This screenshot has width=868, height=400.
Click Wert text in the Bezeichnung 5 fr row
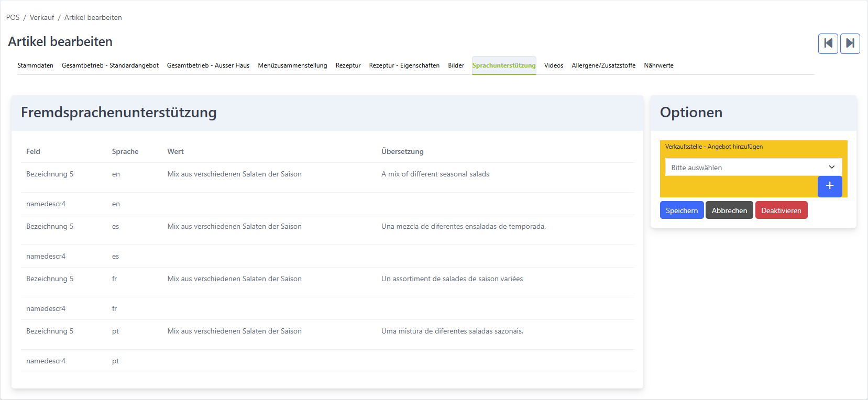[235, 279]
